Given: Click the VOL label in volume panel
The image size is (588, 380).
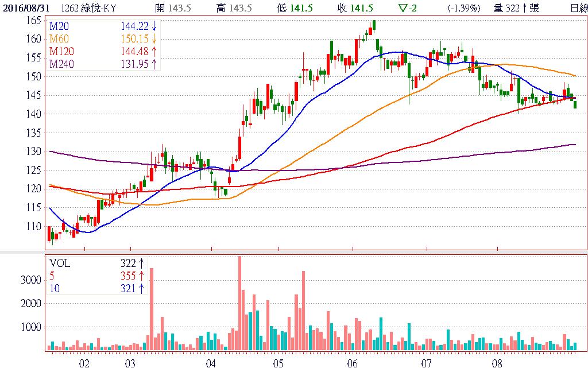Looking at the screenshot, I should coord(59,263).
